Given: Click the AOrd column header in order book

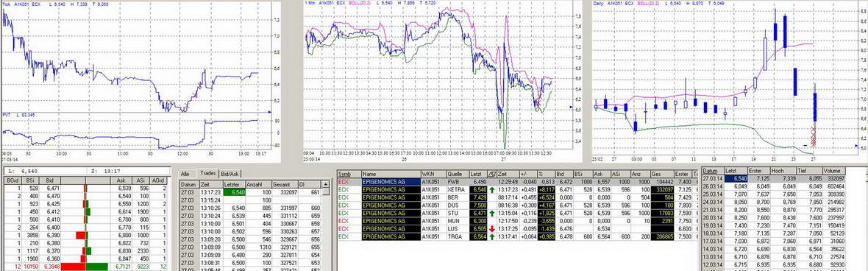Looking at the screenshot, I should click(158, 180).
